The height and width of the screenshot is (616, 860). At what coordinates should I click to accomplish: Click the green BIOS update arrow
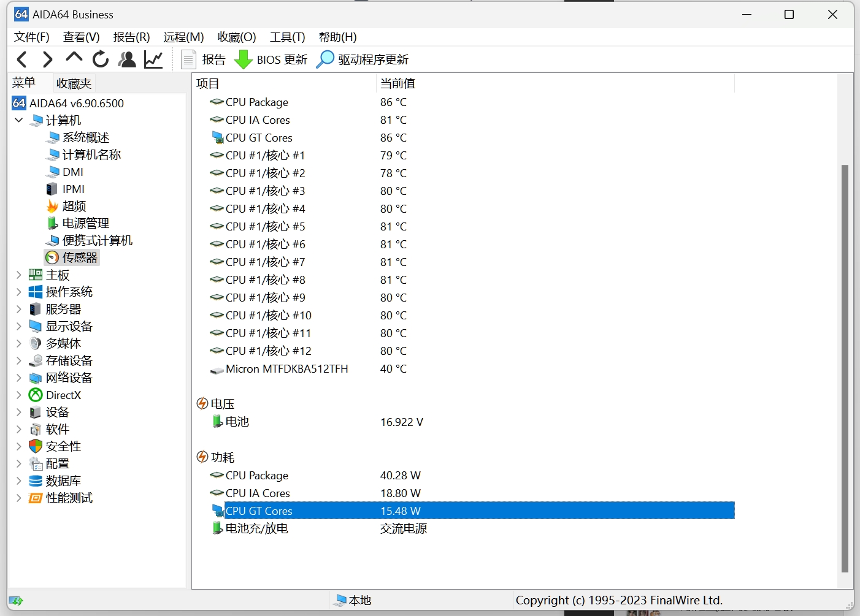click(244, 59)
